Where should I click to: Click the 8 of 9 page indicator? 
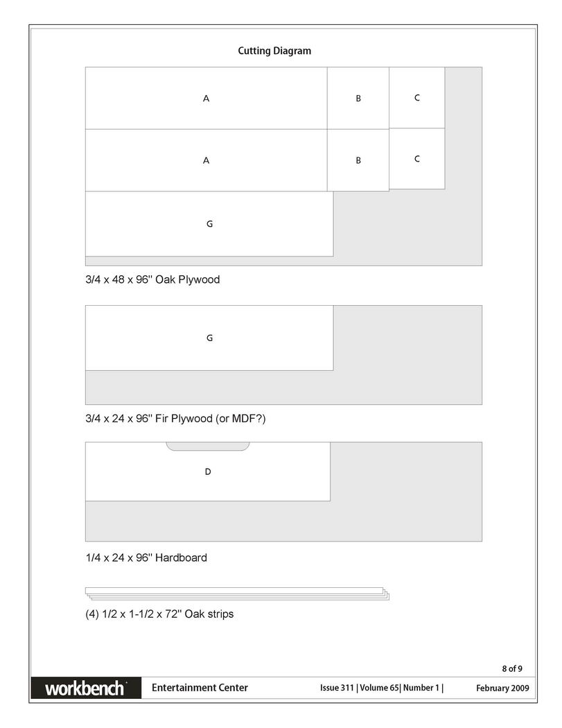(512, 668)
